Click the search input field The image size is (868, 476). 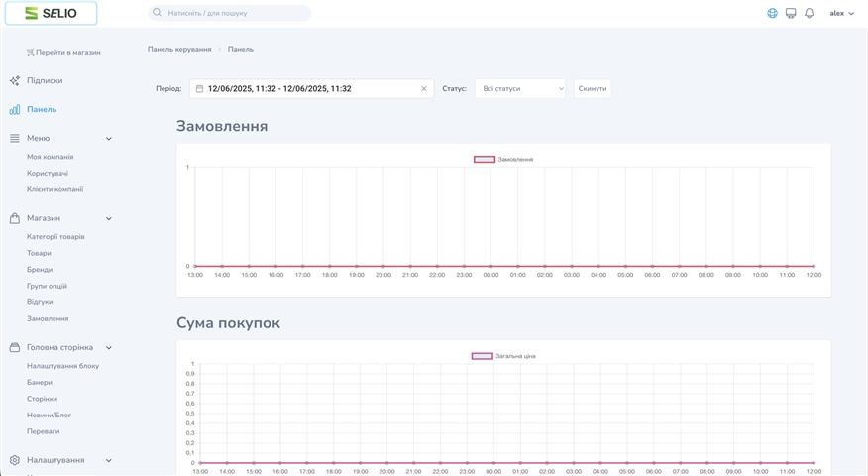(230, 13)
